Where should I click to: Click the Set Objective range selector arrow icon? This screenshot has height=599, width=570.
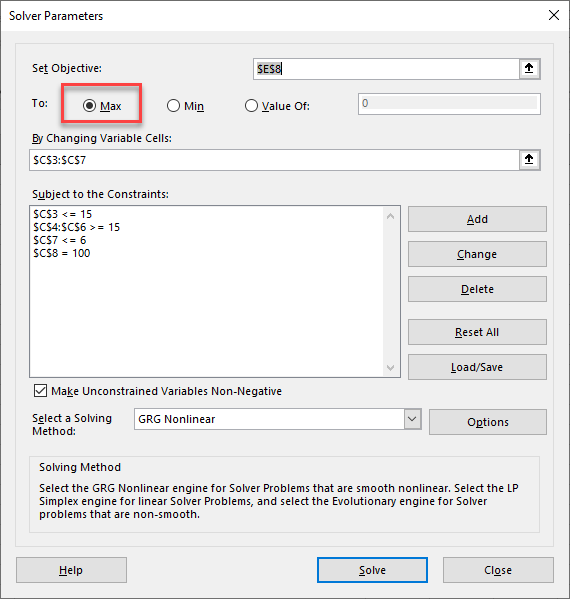tap(529, 69)
